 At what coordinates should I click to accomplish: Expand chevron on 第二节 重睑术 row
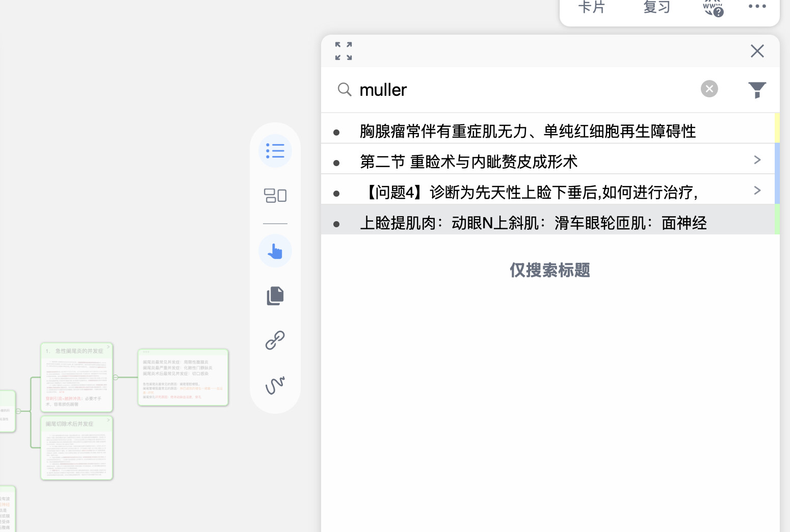pos(757,160)
